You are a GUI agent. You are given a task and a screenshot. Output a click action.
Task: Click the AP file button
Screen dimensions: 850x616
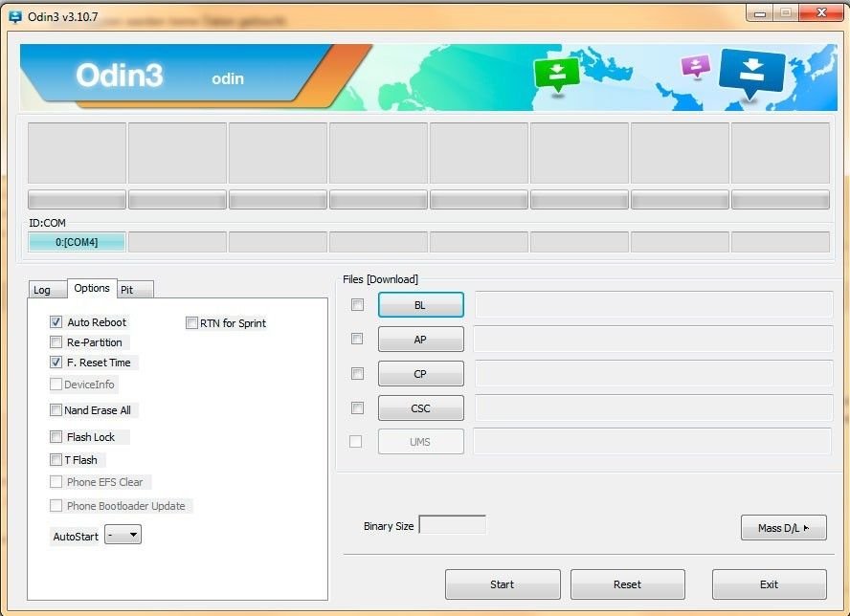click(420, 340)
